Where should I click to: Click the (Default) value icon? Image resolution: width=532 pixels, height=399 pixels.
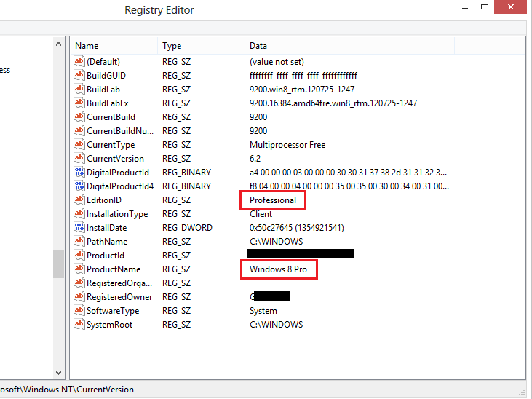[x=79, y=62]
